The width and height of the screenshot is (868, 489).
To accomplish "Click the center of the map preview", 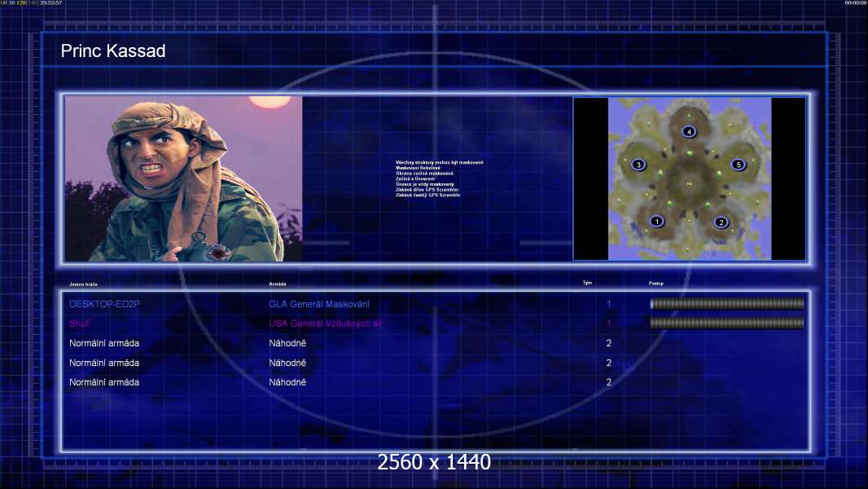I will coord(689,178).
